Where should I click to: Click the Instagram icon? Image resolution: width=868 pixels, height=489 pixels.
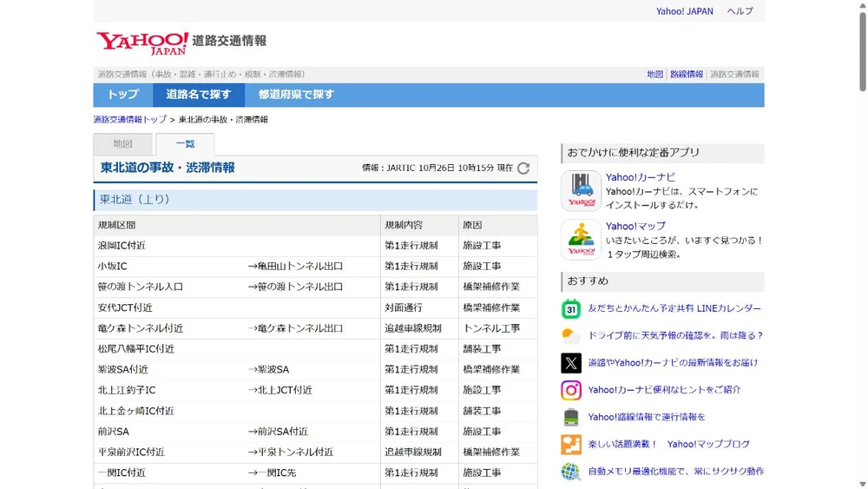click(571, 390)
